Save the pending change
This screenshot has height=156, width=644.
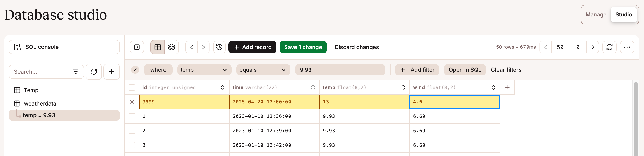coord(303,47)
